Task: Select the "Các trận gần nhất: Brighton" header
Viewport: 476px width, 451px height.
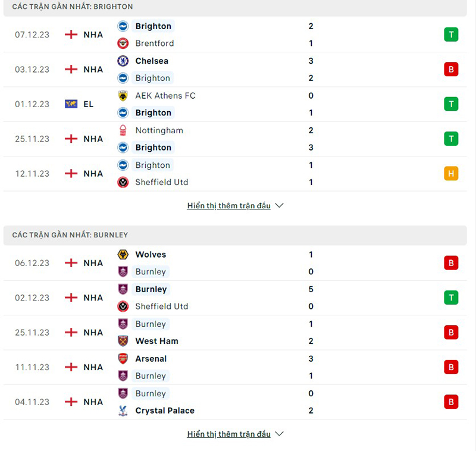Action: coord(73,7)
